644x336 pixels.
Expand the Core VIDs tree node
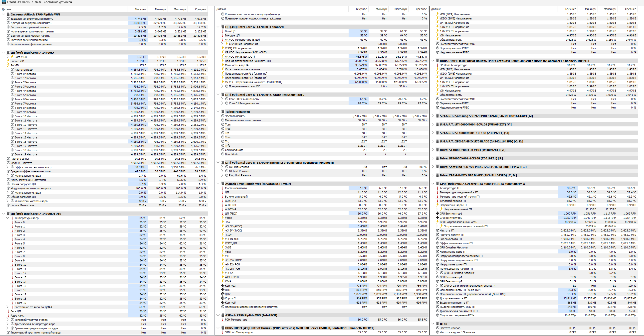pos(7,57)
